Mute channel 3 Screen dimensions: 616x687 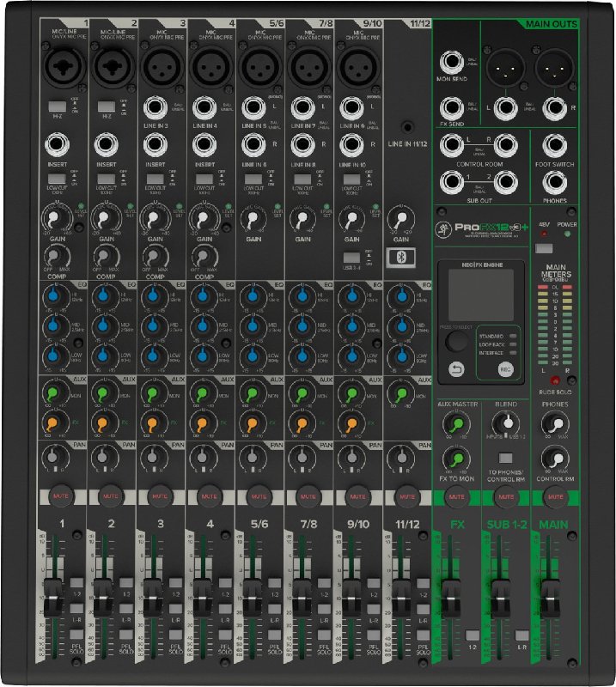[160, 496]
